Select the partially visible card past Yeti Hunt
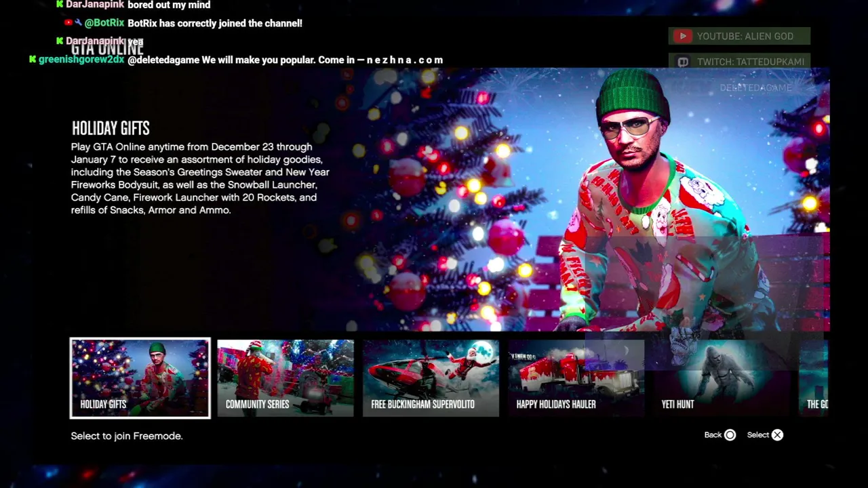The height and width of the screenshot is (488, 868). [814, 378]
